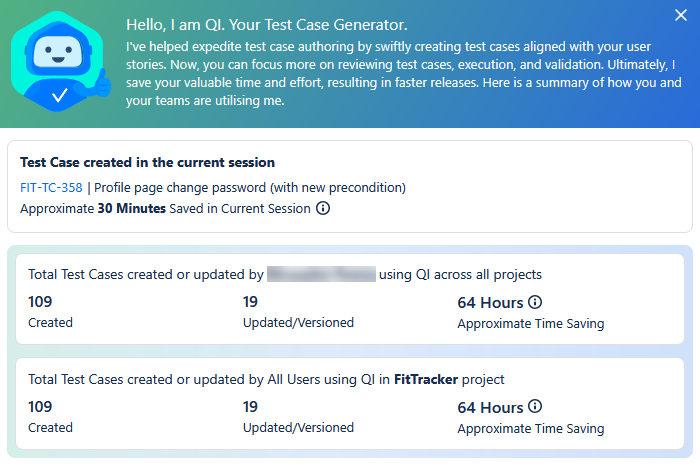Click info icon by 64 Hours, FitTracker panel
The height and width of the screenshot is (464, 700).
click(x=535, y=407)
